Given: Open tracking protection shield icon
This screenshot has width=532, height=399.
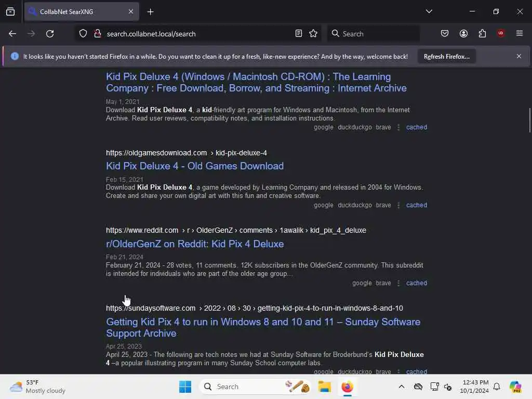Looking at the screenshot, I should point(83,34).
